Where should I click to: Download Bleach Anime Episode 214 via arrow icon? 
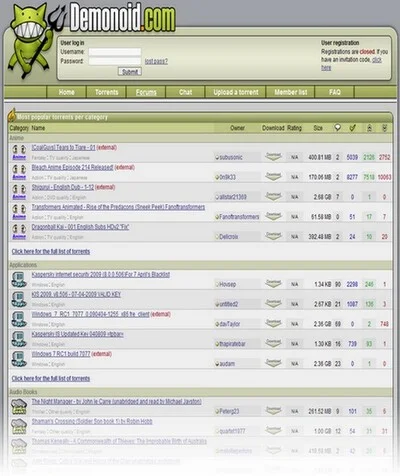[x=273, y=176]
